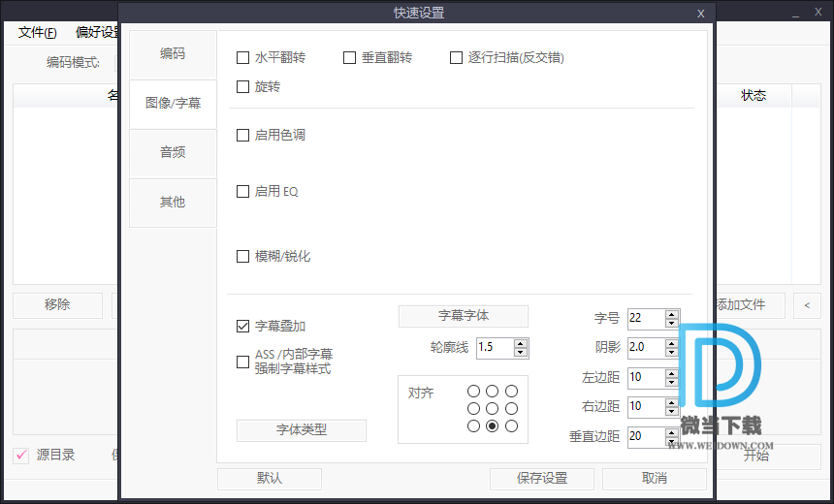Screen dimensions: 834x504
Task: Select bottom-right alignment radio button
Action: [511, 425]
